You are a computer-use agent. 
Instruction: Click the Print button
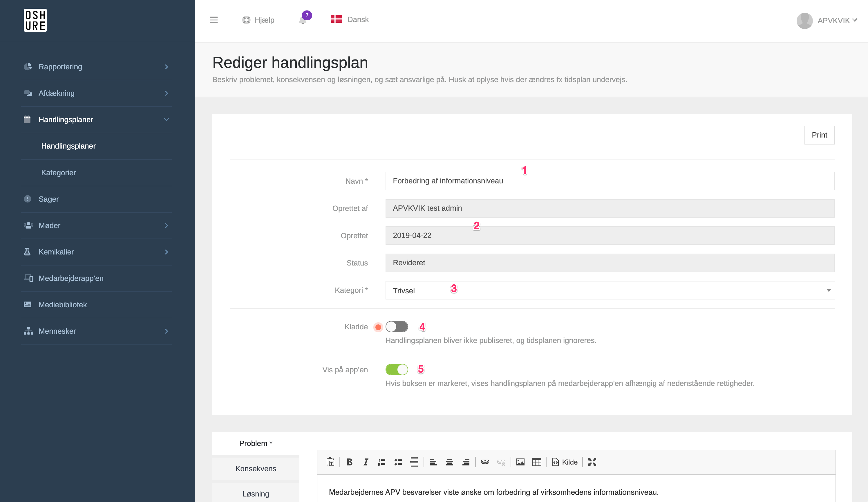(819, 135)
